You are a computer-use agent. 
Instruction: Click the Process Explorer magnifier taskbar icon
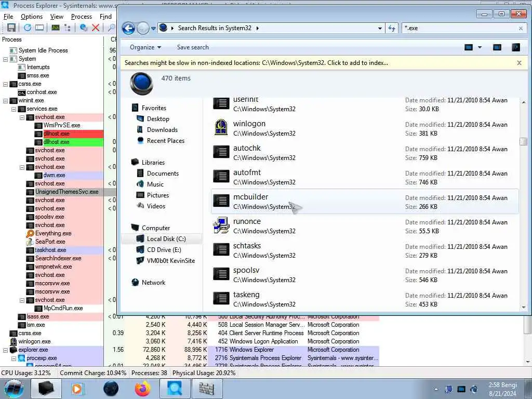(x=175, y=389)
